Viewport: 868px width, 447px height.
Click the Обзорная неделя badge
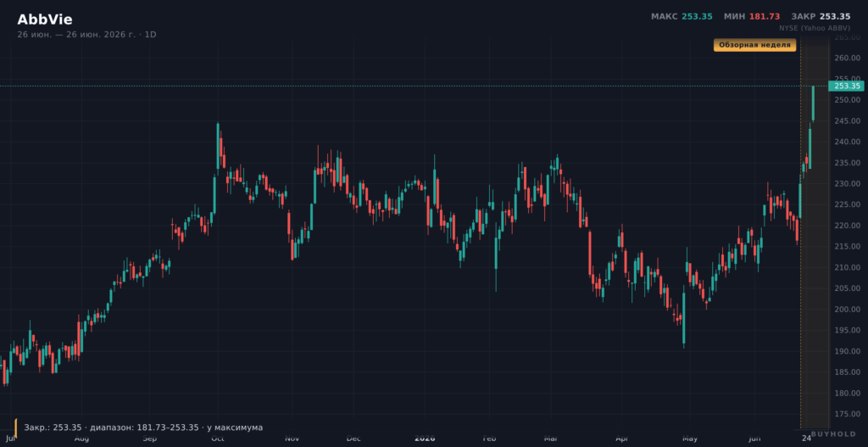[x=754, y=45]
